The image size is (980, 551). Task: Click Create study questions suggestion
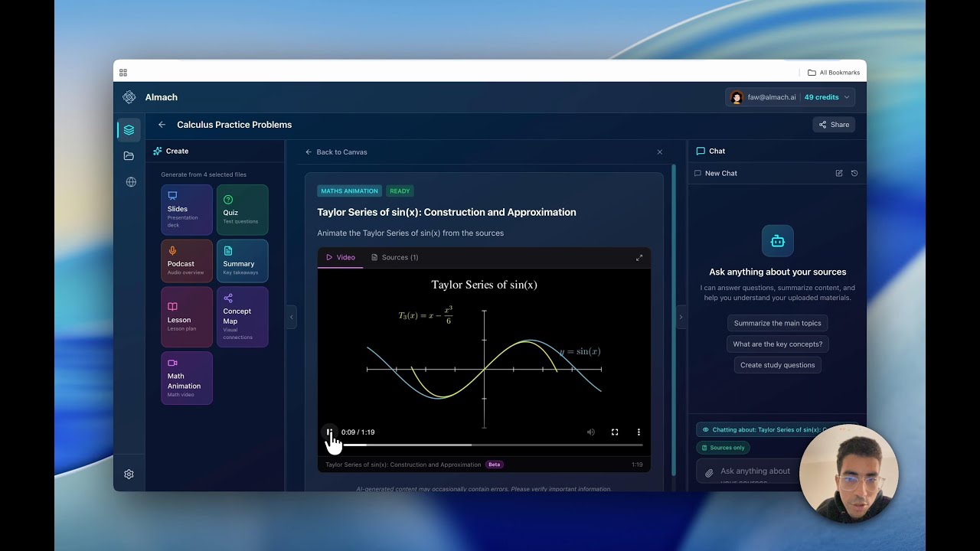pyautogui.click(x=778, y=365)
